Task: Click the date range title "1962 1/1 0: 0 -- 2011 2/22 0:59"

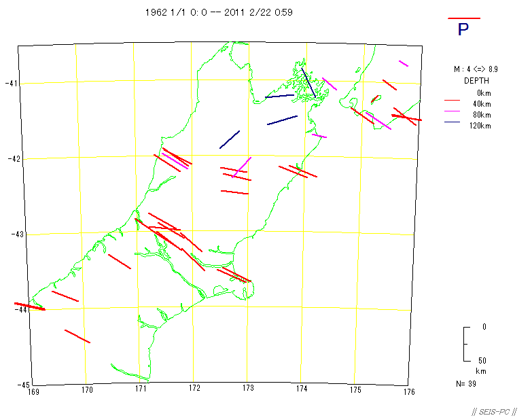Action: (x=219, y=12)
